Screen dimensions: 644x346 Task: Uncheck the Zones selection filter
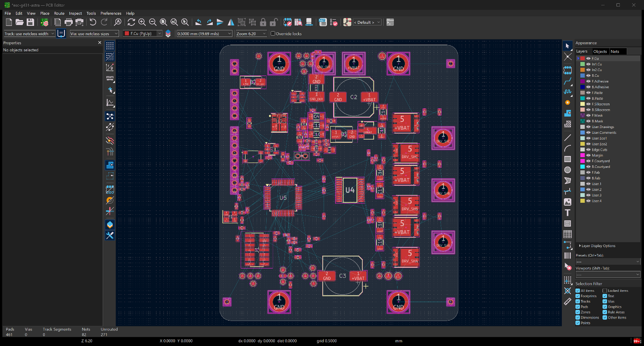578,312
